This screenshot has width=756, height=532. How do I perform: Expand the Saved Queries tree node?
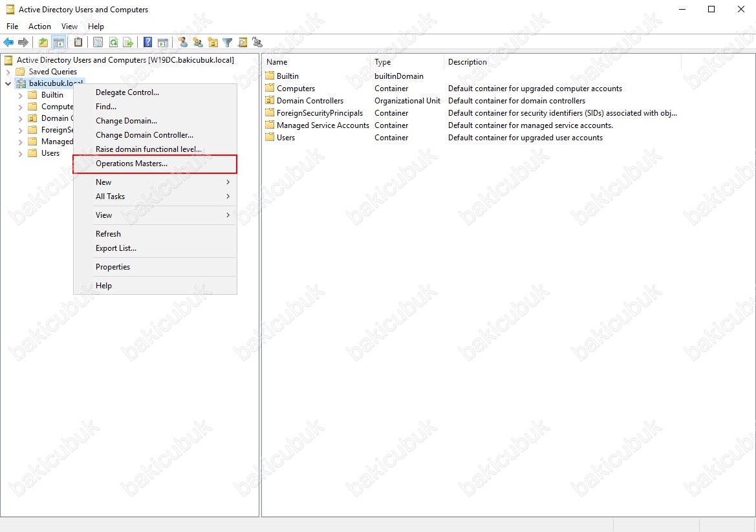[8, 72]
